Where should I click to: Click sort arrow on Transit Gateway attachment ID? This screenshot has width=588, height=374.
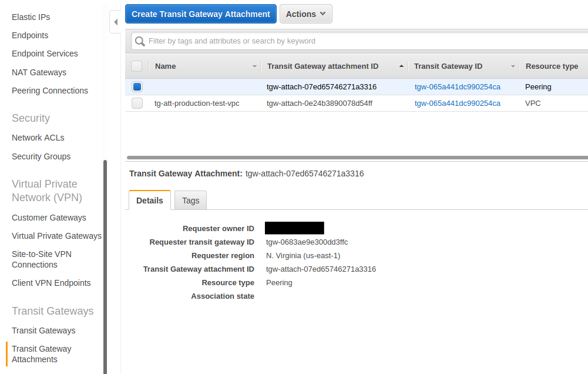(x=401, y=66)
